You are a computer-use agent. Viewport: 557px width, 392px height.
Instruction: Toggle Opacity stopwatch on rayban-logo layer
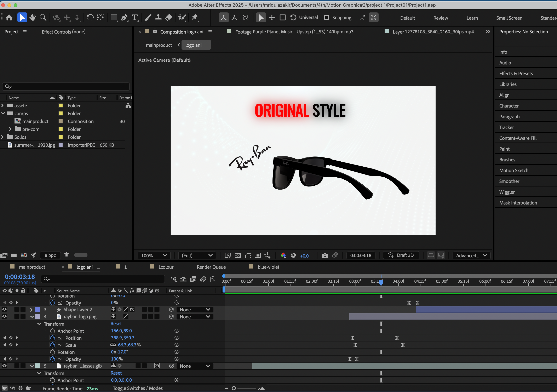pyautogui.click(x=53, y=359)
